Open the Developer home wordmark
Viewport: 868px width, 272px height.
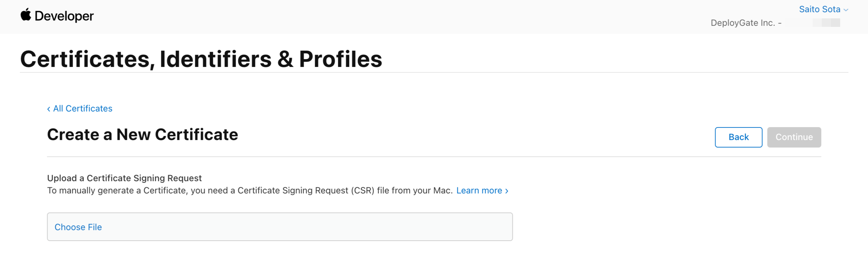64,16
